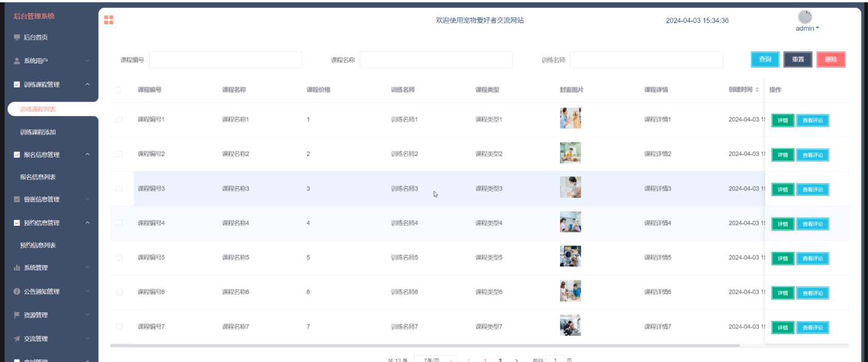
Task: Click the icon next to 训练课程管理
Action: [17, 85]
